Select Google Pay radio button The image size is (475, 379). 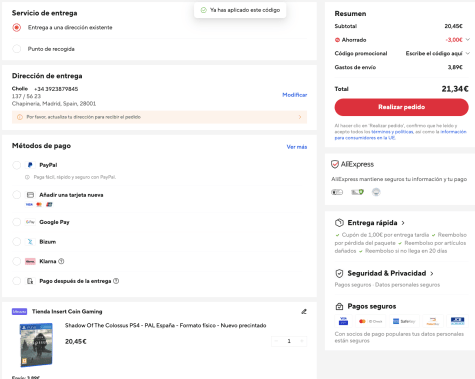tap(16, 222)
